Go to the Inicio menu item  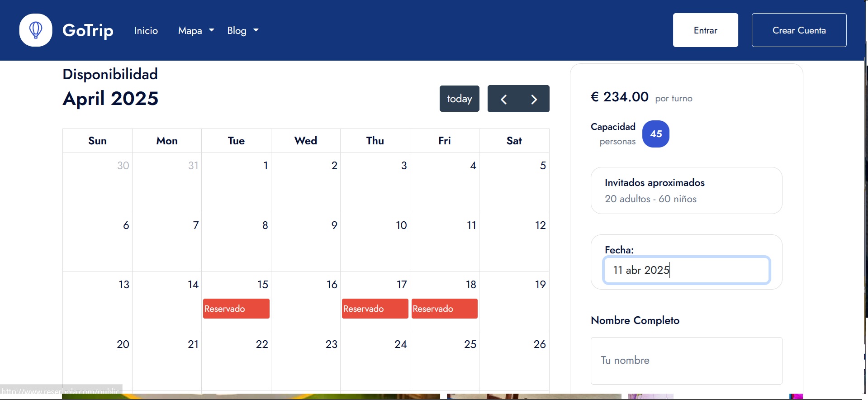click(x=146, y=30)
